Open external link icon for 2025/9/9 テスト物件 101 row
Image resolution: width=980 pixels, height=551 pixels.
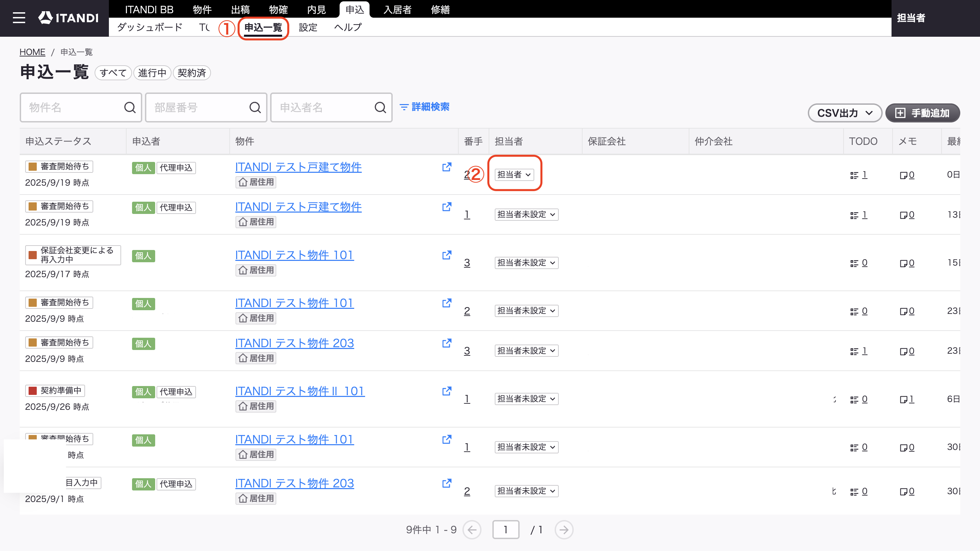tap(447, 303)
